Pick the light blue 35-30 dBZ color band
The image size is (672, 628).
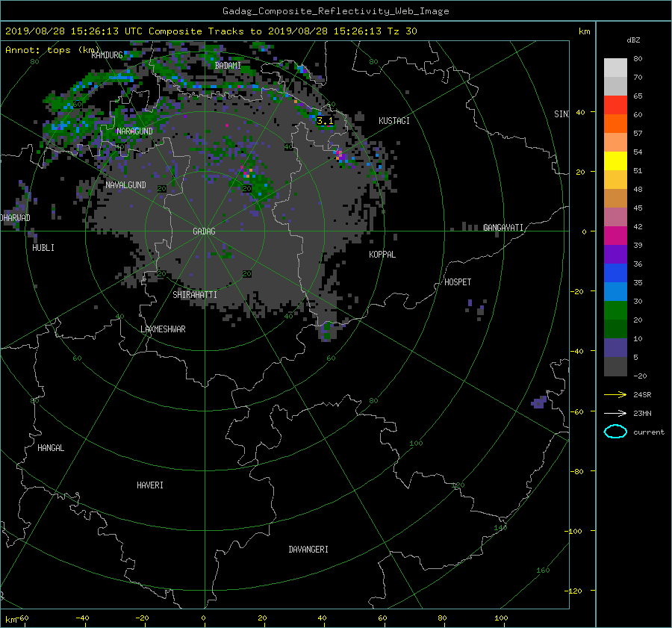(x=615, y=292)
